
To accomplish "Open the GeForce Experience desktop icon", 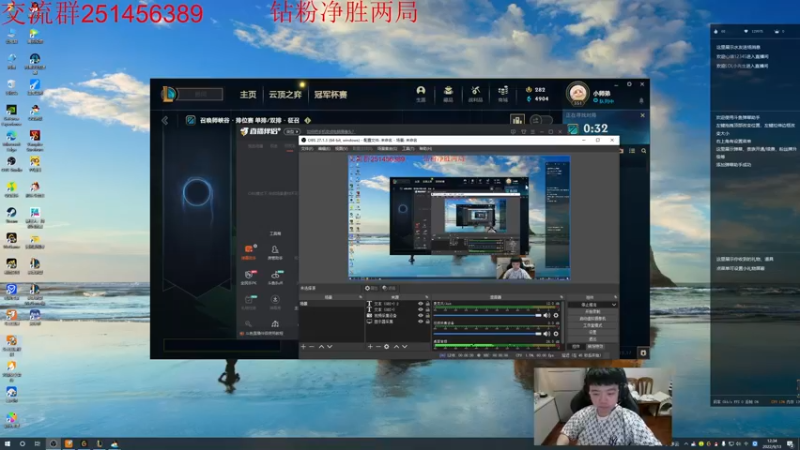I will click(11, 110).
